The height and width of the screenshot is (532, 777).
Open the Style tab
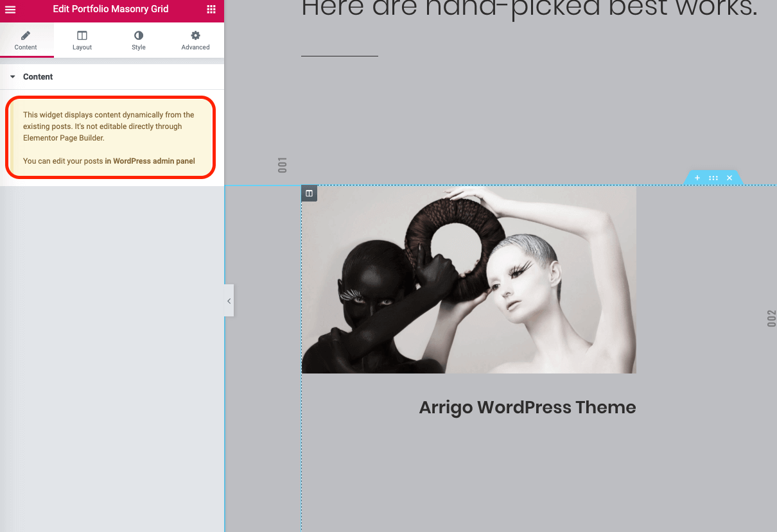pyautogui.click(x=139, y=40)
